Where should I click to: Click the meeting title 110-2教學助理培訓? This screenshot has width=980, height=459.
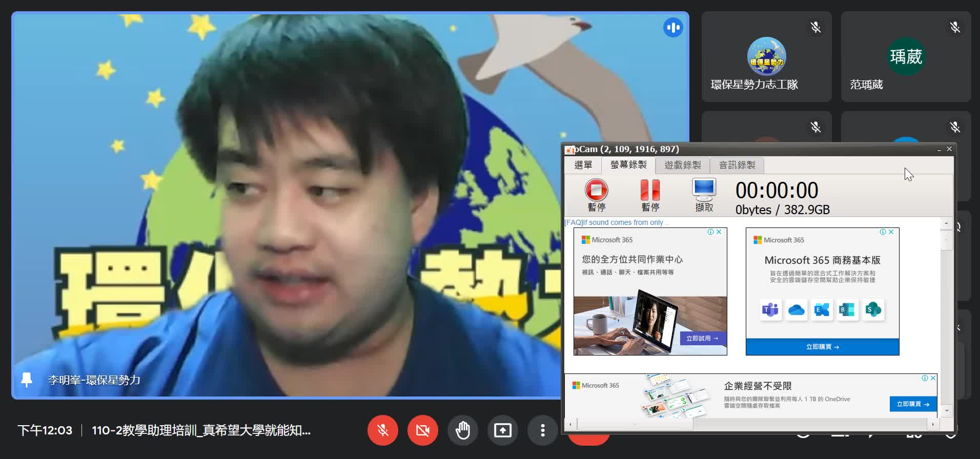[x=201, y=430]
